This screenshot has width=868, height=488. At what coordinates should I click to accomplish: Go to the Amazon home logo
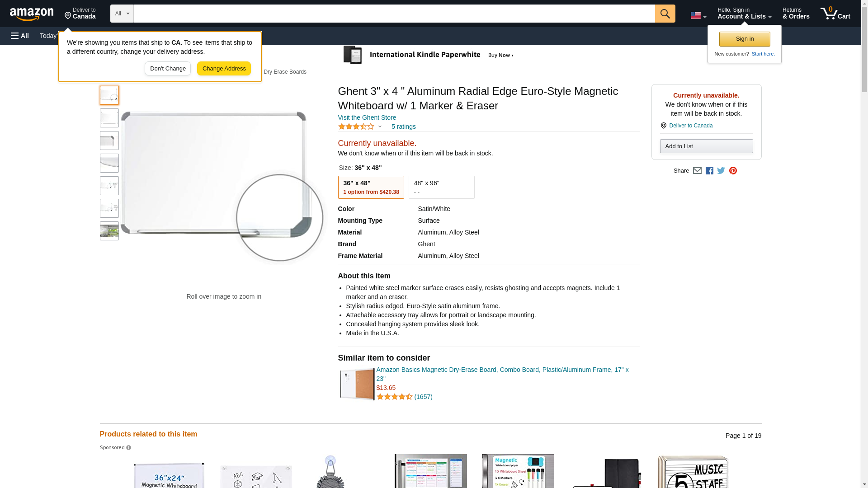(x=32, y=14)
